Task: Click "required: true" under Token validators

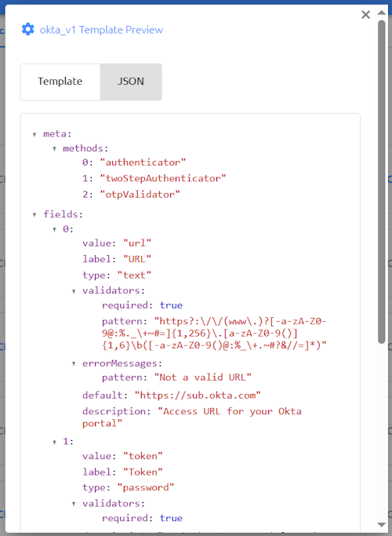Action: (142, 518)
